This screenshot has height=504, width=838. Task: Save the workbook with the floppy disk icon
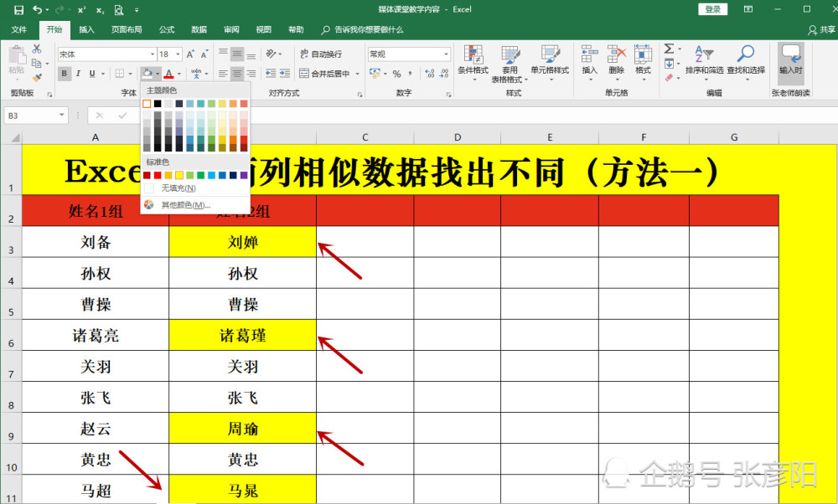(18, 9)
